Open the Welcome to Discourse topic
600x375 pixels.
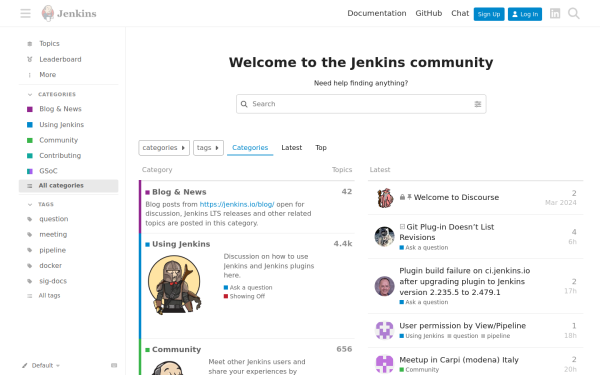click(x=456, y=197)
